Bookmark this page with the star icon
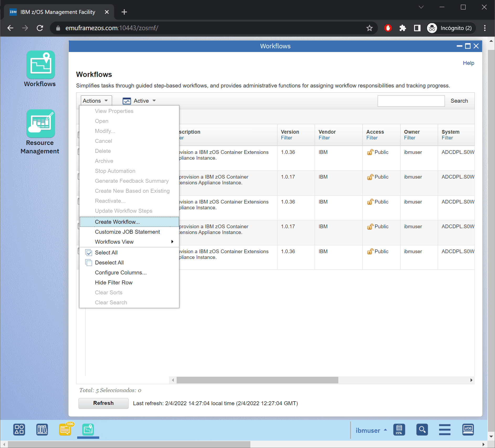 (x=369, y=28)
